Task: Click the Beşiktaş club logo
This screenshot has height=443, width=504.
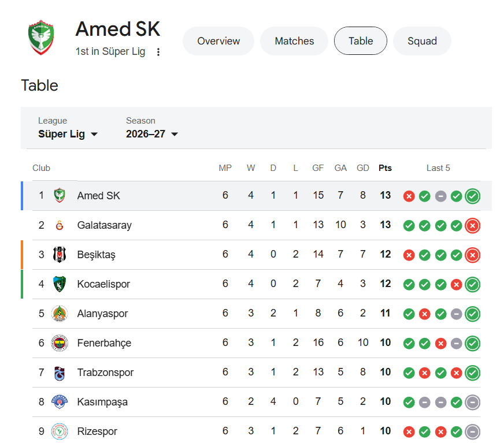Action: tap(60, 255)
